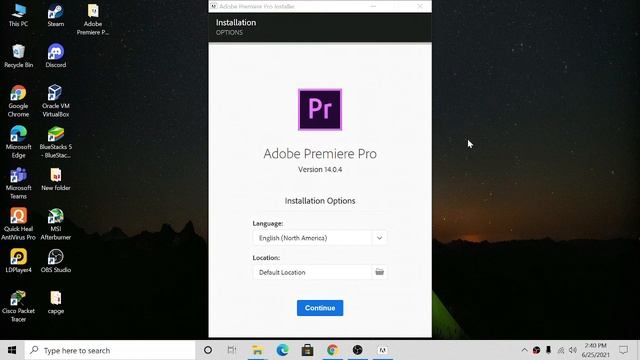This screenshot has width=640, height=360.
Task: Click the Default Location field
Action: click(x=312, y=272)
